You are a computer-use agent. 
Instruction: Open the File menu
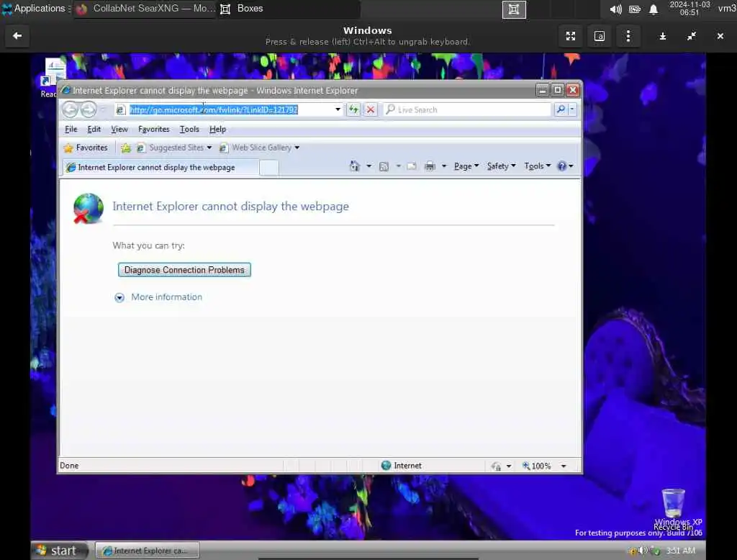click(71, 130)
